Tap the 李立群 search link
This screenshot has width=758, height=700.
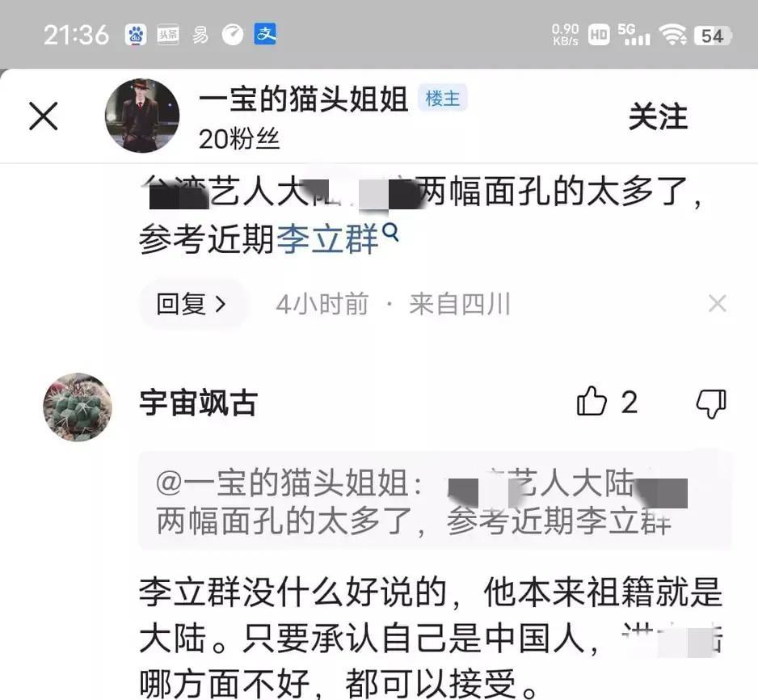tap(328, 238)
